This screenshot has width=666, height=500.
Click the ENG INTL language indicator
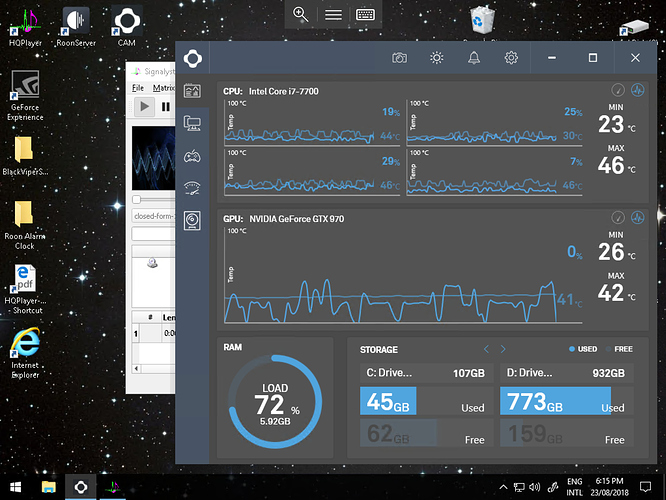click(575, 487)
